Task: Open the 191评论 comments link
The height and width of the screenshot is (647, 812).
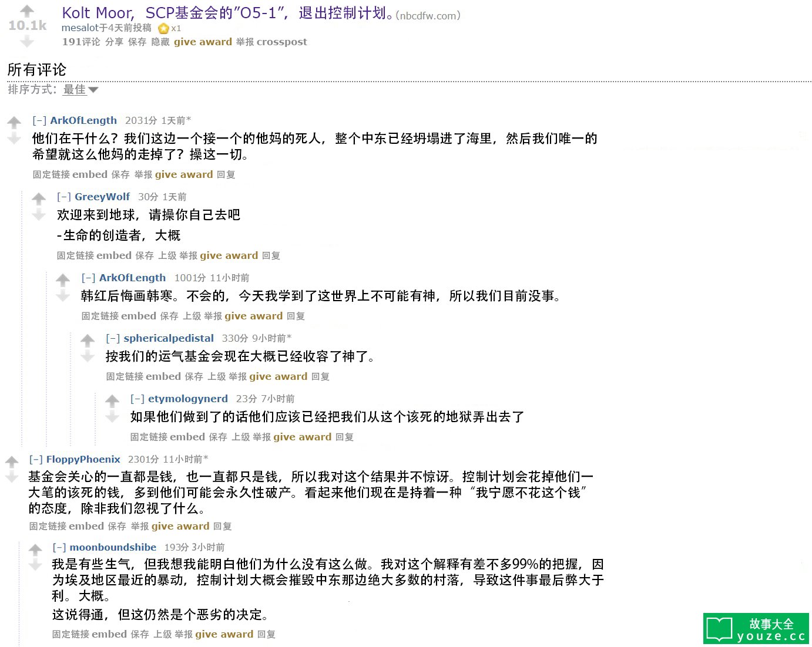Action: point(81,42)
